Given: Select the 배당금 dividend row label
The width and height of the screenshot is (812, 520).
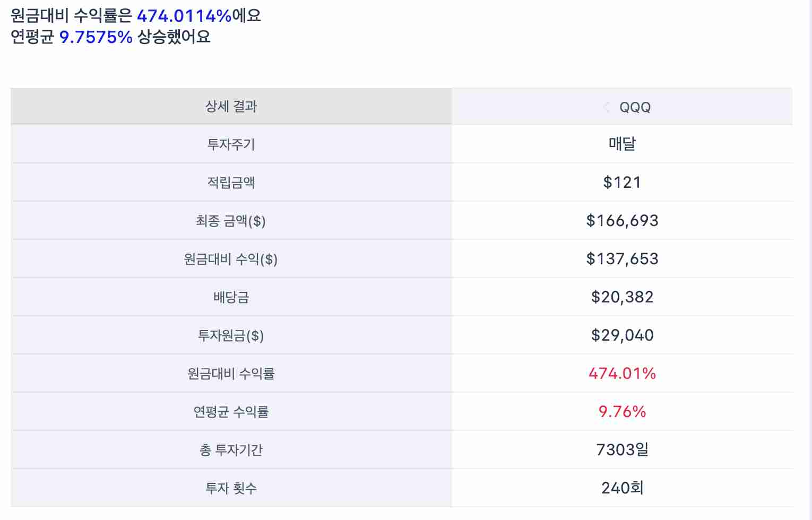Looking at the screenshot, I should (x=231, y=297).
